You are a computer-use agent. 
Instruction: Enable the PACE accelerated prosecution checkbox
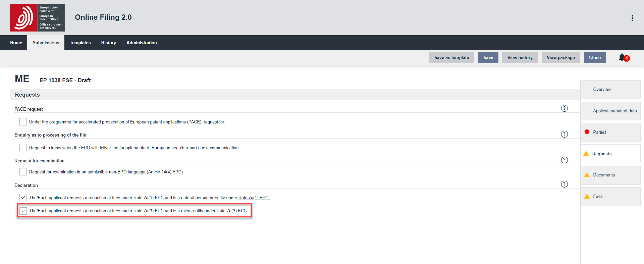23,122
